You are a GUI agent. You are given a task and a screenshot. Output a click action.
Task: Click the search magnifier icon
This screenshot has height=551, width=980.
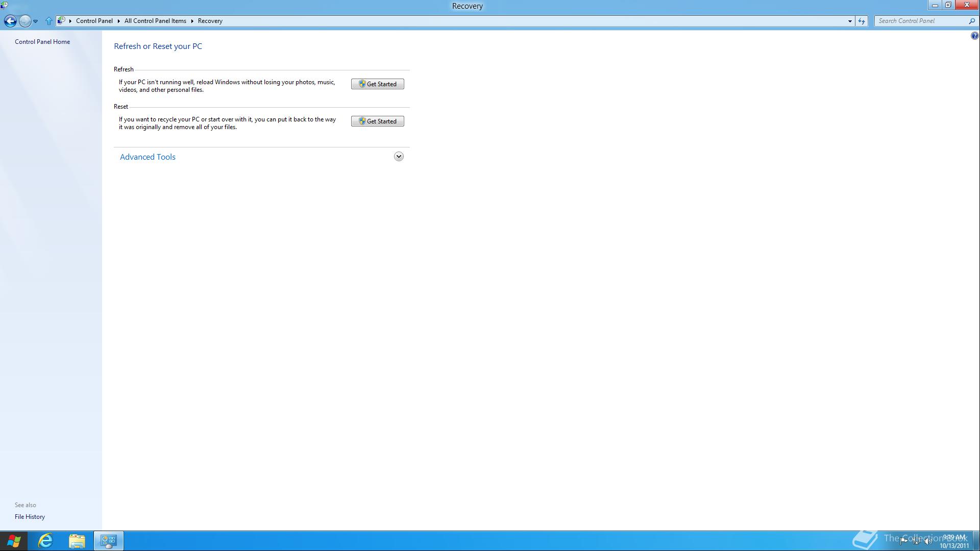[971, 21]
